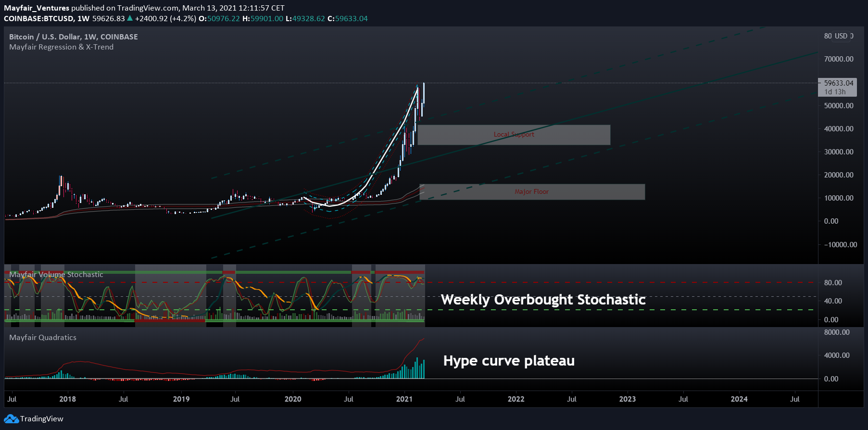Click the Mayfair Quadratics indicator label
The width and height of the screenshot is (868, 430).
43,338
